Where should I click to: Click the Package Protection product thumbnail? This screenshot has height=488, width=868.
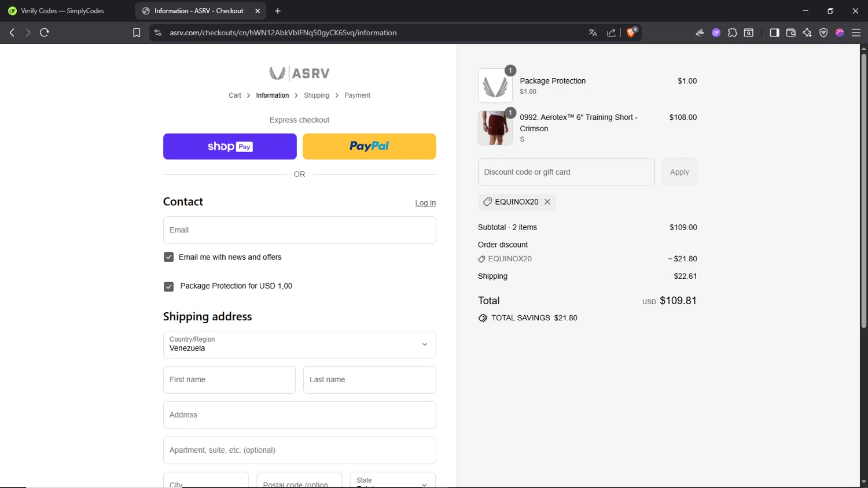[x=495, y=86]
